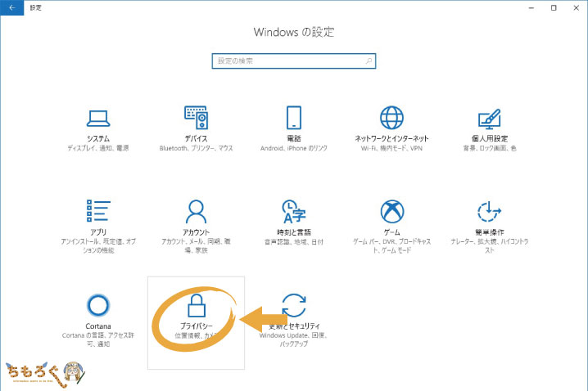Open the Cortana circle icon
Viewport: 588px width, 391px height.
point(98,305)
